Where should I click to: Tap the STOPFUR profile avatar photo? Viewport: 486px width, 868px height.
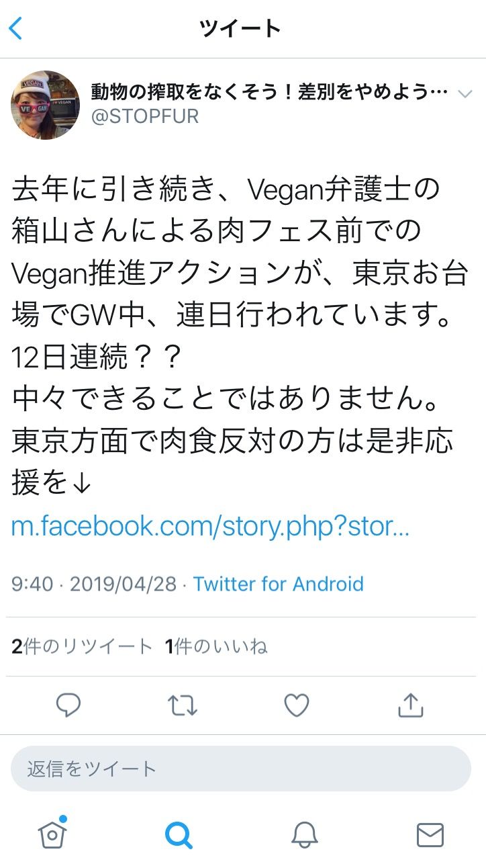point(45,105)
